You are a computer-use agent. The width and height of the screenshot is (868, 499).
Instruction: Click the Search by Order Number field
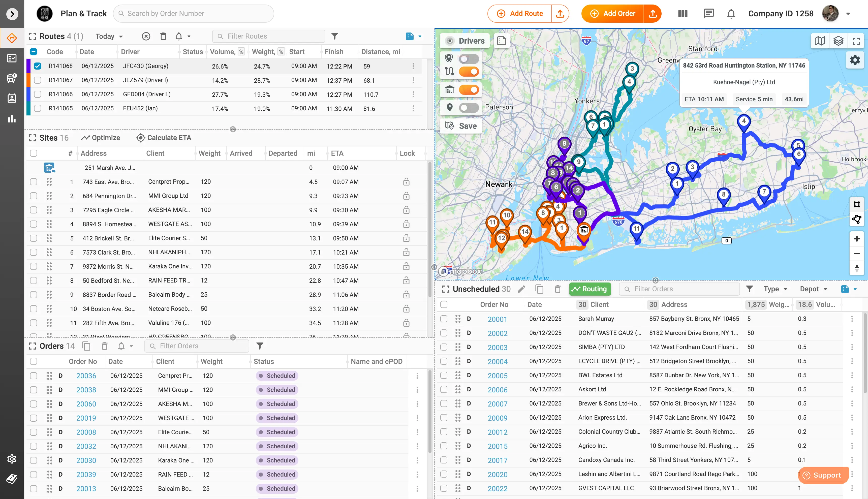[x=194, y=14]
